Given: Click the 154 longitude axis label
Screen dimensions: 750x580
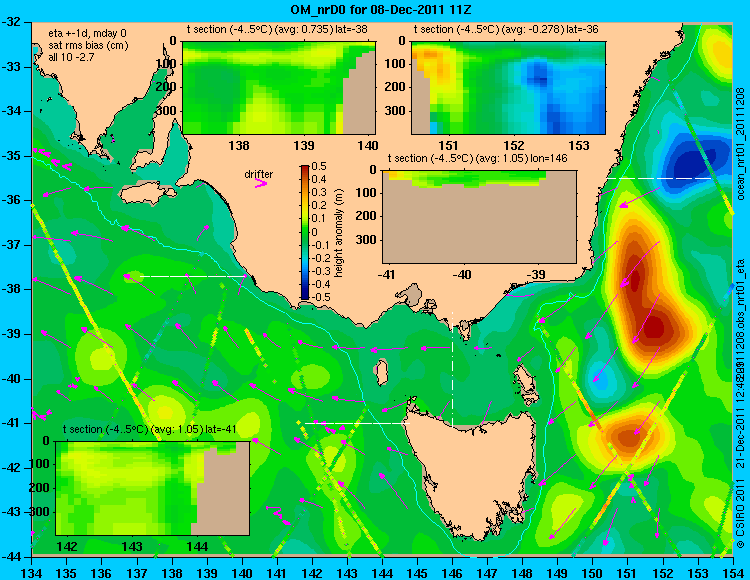Looking at the screenshot, I should (x=733, y=573).
